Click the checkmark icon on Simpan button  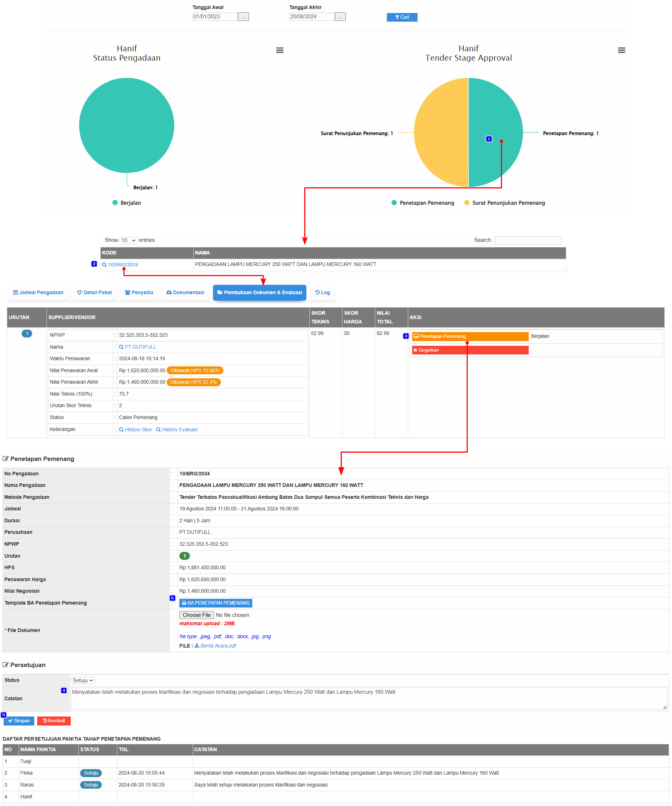[x=10, y=721]
